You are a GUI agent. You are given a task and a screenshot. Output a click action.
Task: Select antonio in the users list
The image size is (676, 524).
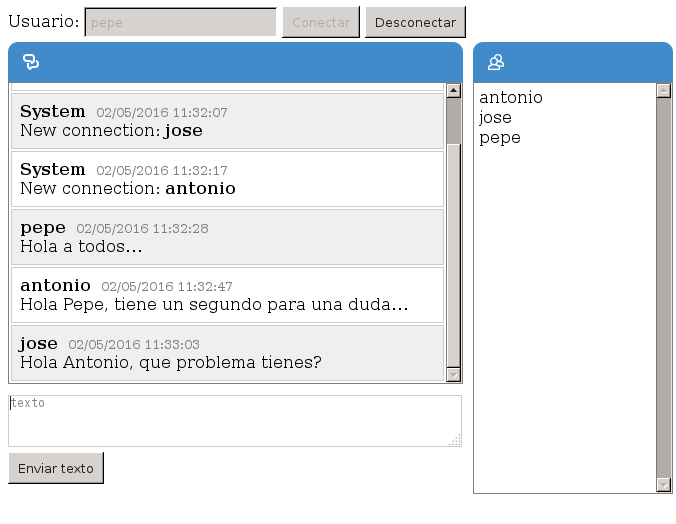tap(511, 97)
